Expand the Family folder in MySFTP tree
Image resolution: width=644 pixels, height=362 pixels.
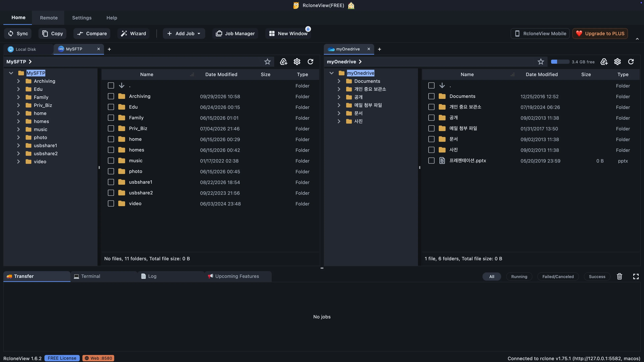(18, 97)
